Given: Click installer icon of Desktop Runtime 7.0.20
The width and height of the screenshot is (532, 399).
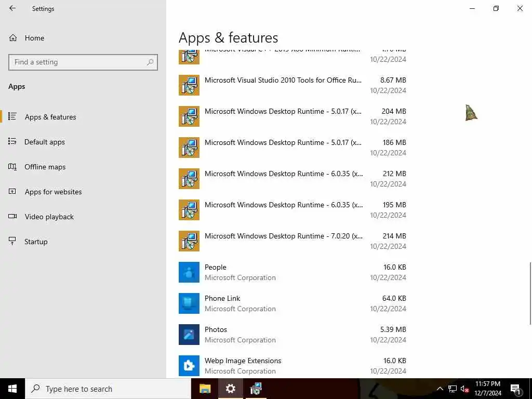Looking at the screenshot, I should 189,241.
